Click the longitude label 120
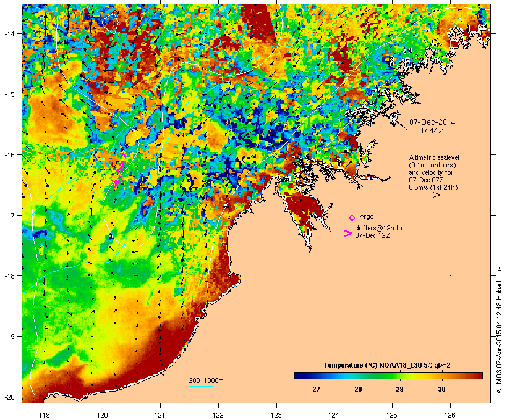Viewport: 507px width, 420px height. 103,415
